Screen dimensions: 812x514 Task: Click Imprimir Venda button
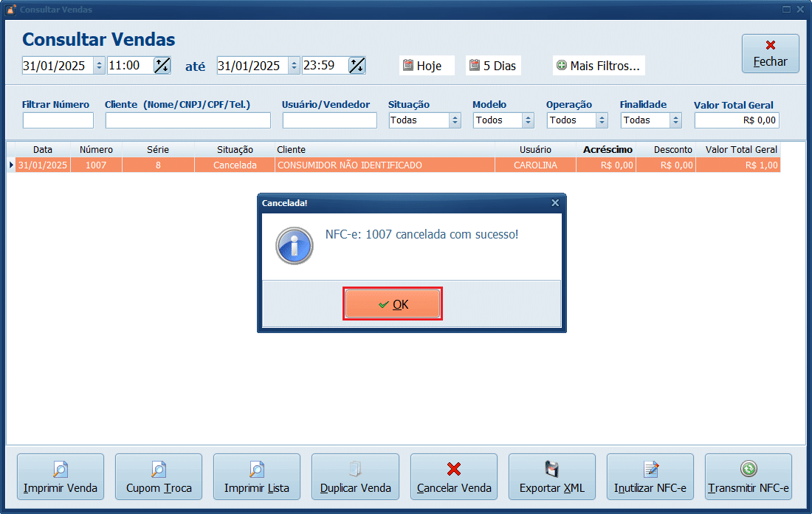click(61, 476)
